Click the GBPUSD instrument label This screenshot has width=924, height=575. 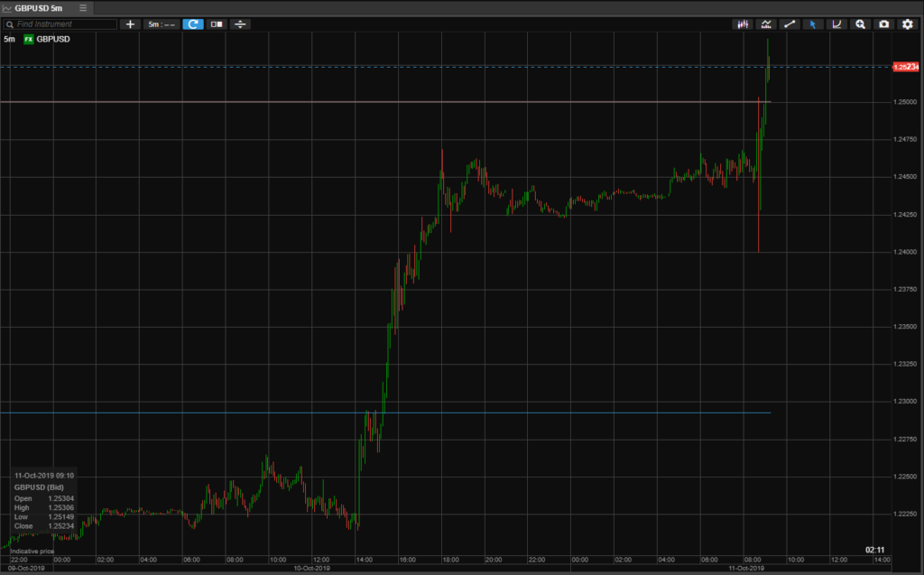(52, 40)
